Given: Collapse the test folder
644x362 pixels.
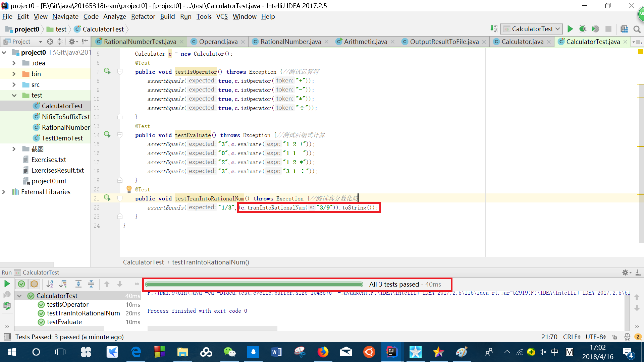Looking at the screenshot, I should pyautogui.click(x=14, y=95).
